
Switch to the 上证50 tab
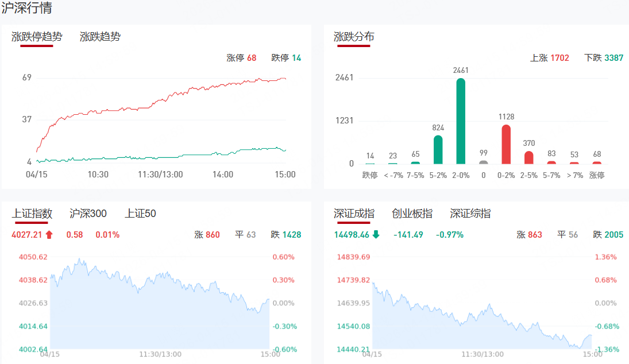pos(140,214)
